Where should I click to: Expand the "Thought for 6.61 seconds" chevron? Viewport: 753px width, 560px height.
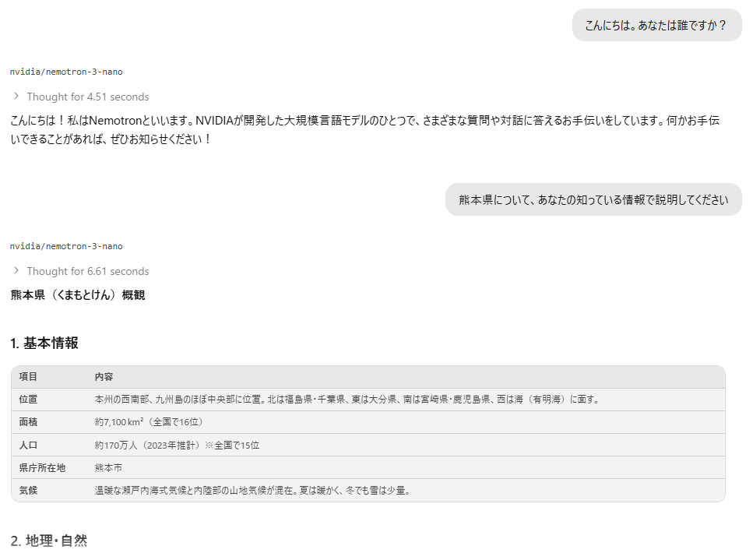[x=16, y=271]
